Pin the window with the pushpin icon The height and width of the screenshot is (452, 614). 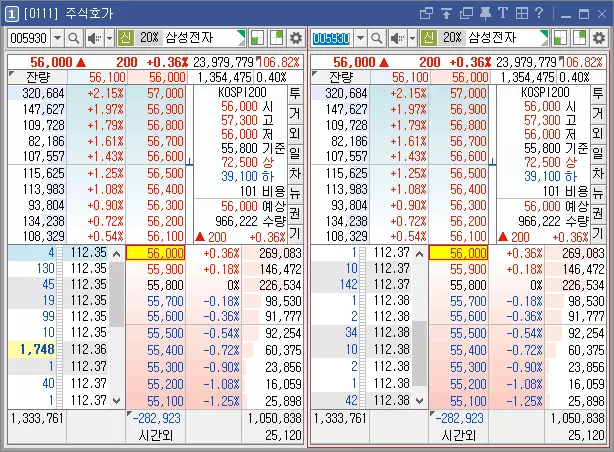486,14
